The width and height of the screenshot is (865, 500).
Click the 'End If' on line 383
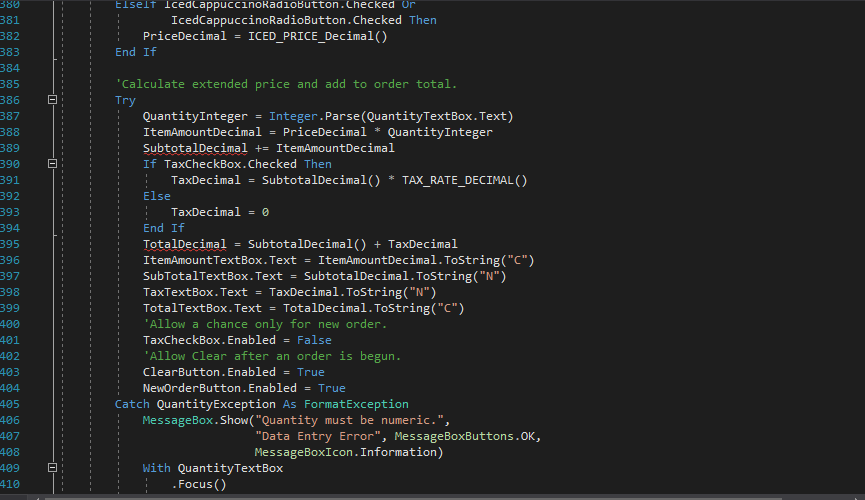(x=136, y=52)
